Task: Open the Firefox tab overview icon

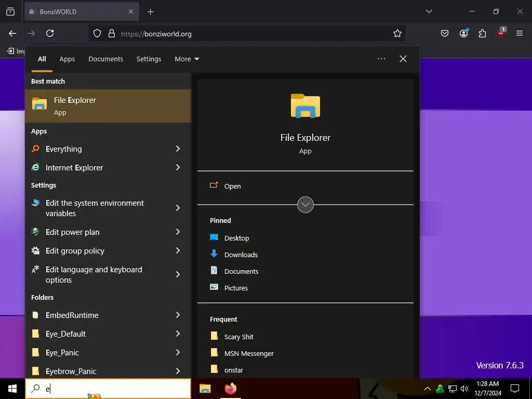Action: point(10,11)
